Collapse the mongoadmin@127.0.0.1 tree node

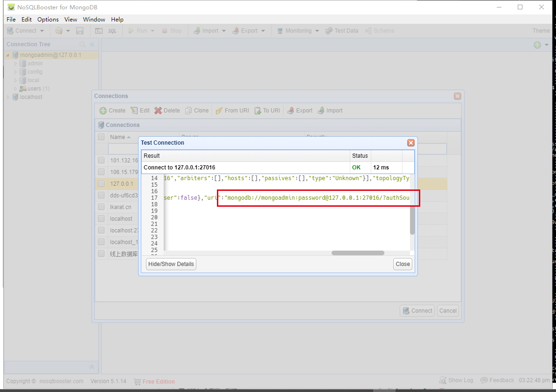tap(7, 55)
